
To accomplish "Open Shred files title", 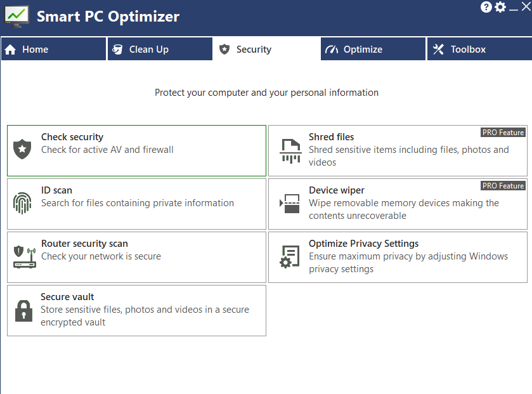I will [331, 137].
